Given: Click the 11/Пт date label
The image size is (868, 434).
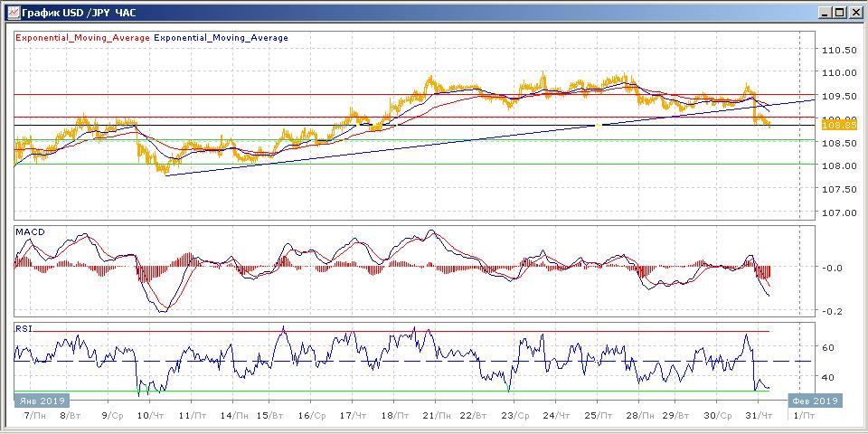Looking at the screenshot, I should tap(193, 416).
